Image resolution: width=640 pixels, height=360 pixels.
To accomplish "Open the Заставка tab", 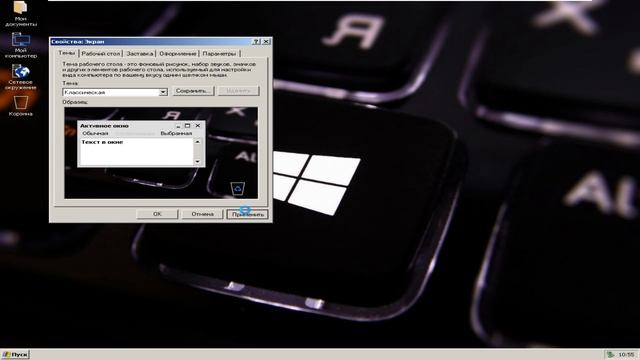I will tap(140, 53).
